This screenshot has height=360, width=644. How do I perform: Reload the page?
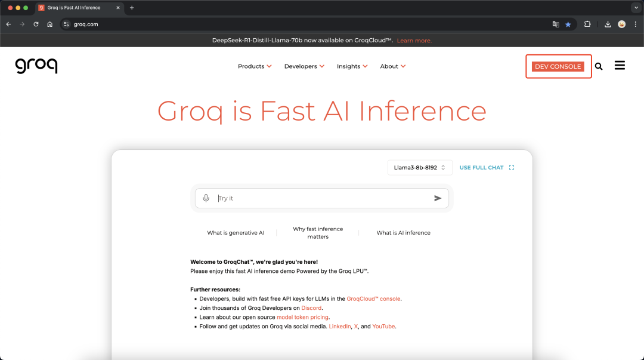(36, 24)
